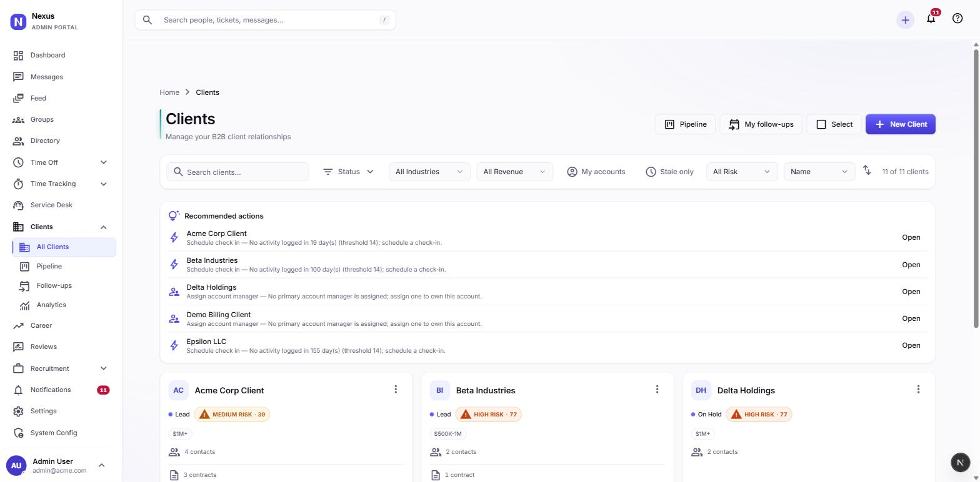This screenshot has width=980, height=482.
Task: Open Beta Industries card options menu
Action: click(x=657, y=390)
